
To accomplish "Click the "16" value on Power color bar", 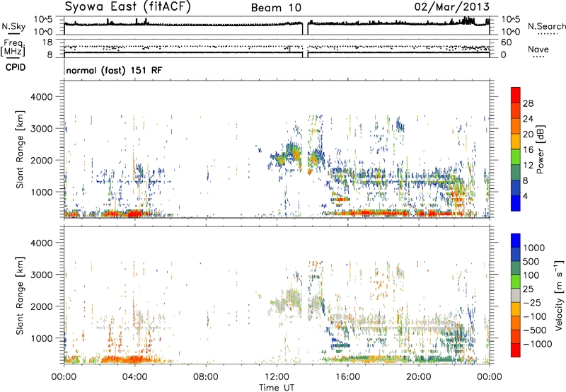I will tap(528, 150).
